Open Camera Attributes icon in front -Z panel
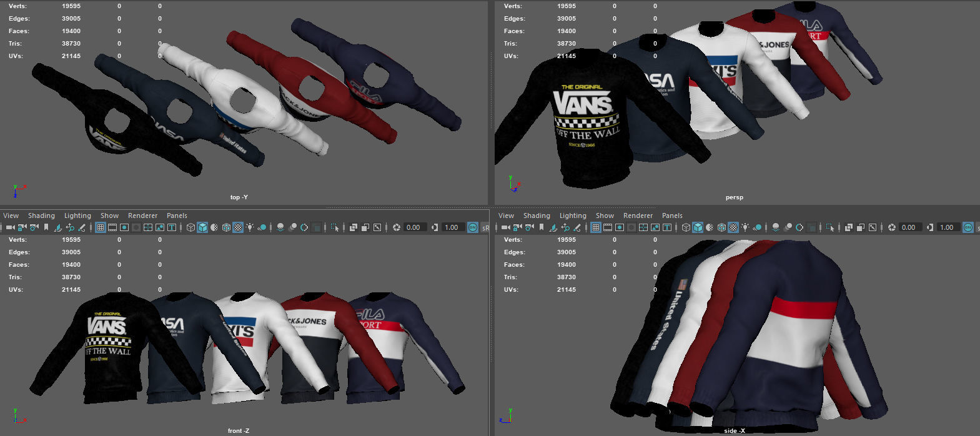Screen dimensions: 980x436 [x=34, y=227]
